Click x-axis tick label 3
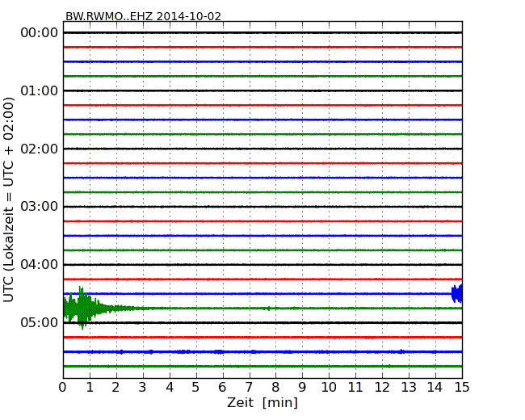The image size is (525, 420). point(143,388)
